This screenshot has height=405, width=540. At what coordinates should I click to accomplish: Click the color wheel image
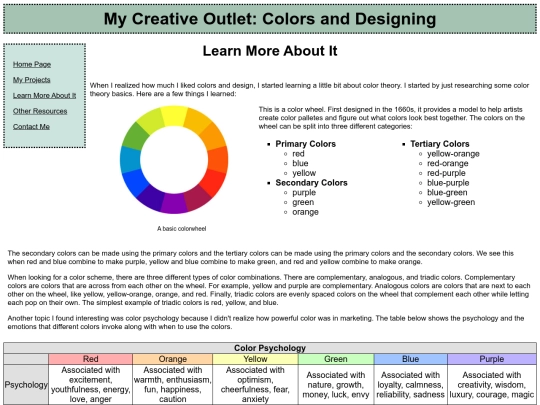[x=174, y=160]
